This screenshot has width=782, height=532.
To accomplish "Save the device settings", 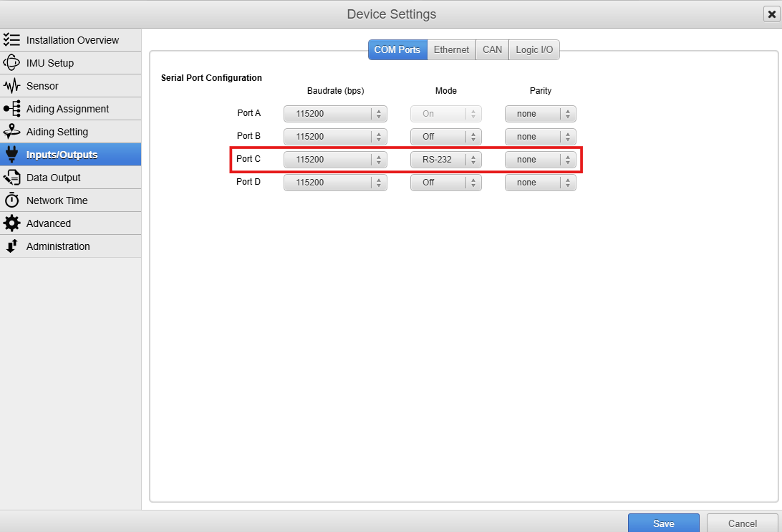I will (663, 523).
